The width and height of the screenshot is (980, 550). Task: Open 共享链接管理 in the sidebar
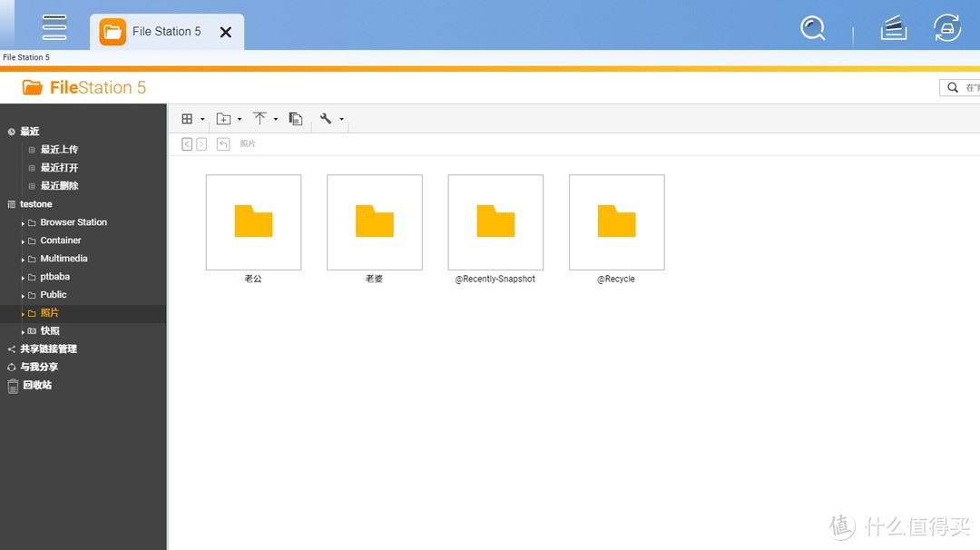tap(48, 349)
